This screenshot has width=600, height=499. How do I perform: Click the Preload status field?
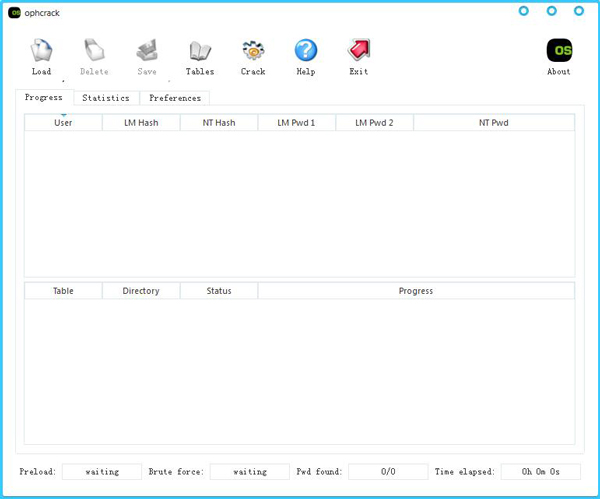102,471
